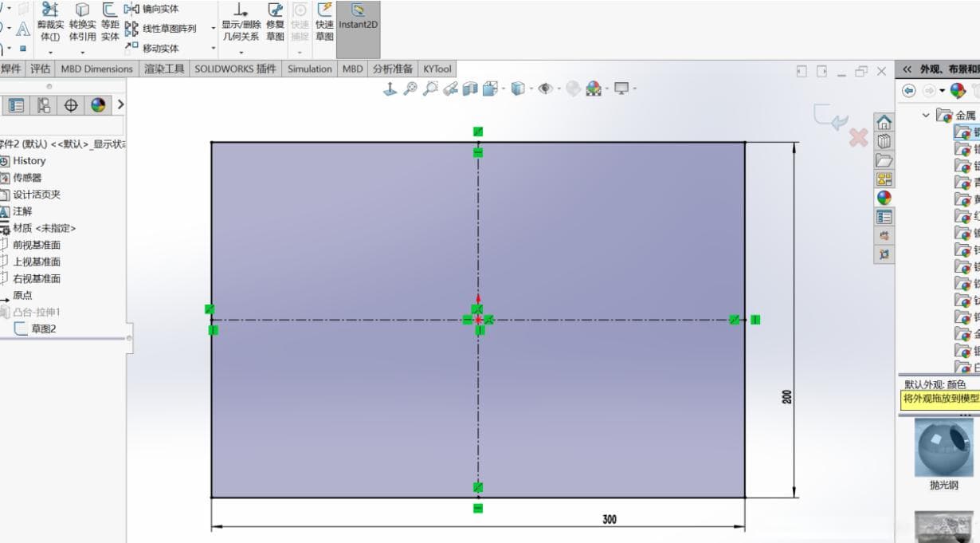Select 材质 <未指定> in the feature tree

click(x=38, y=228)
